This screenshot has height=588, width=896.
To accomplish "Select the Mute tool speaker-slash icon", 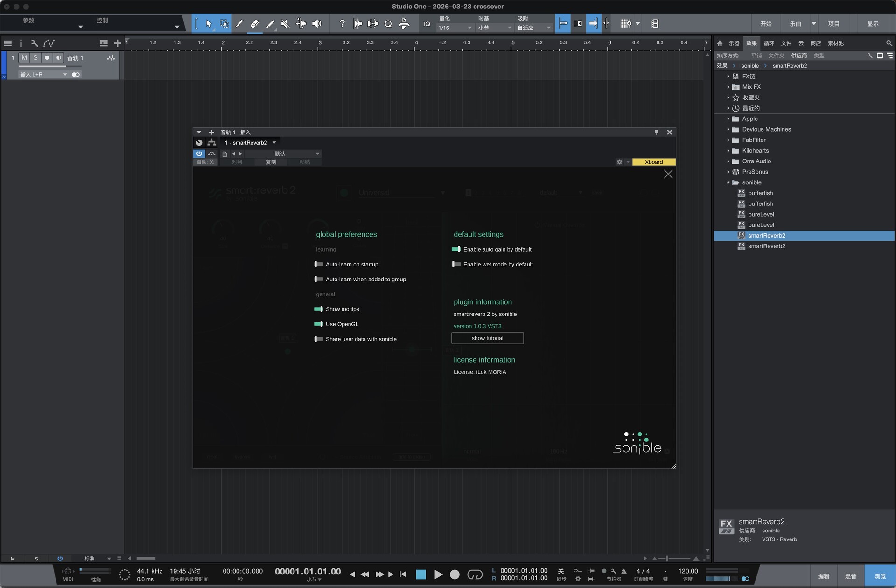I will 286,24.
